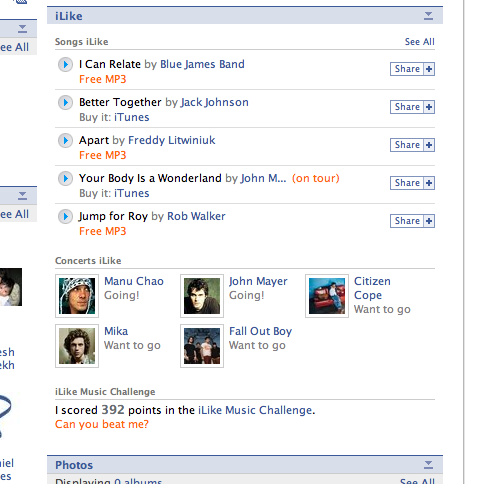The width and height of the screenshot is (489, 484).
Task: Play Your Body Is a Wonderland
Action: (65, 178)
